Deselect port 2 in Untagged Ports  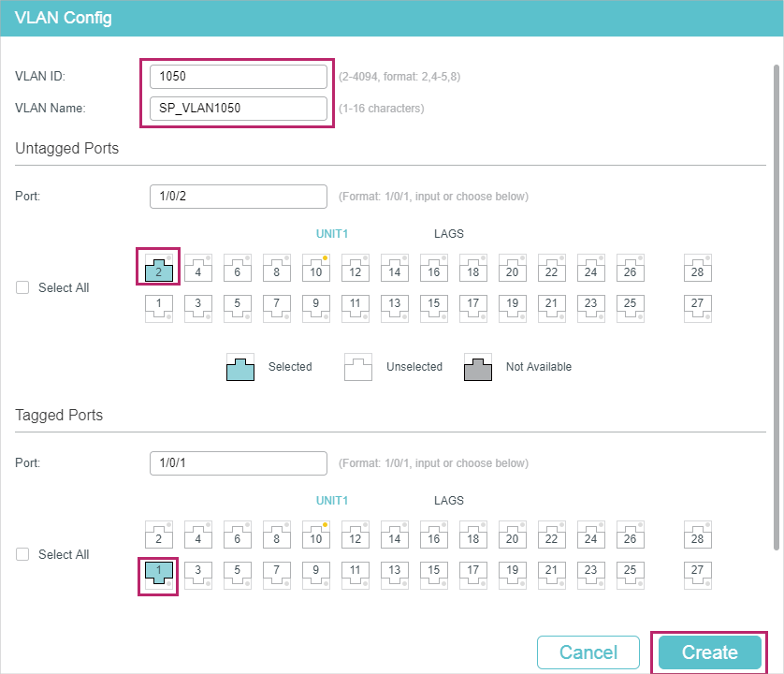click(x=158, y=269)
